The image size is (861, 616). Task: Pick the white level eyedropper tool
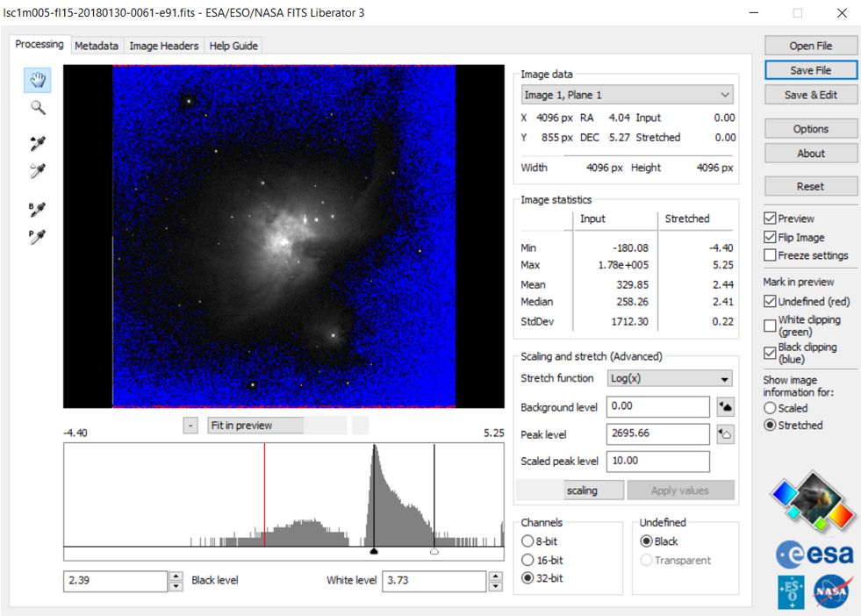click(x=37, y=170)
